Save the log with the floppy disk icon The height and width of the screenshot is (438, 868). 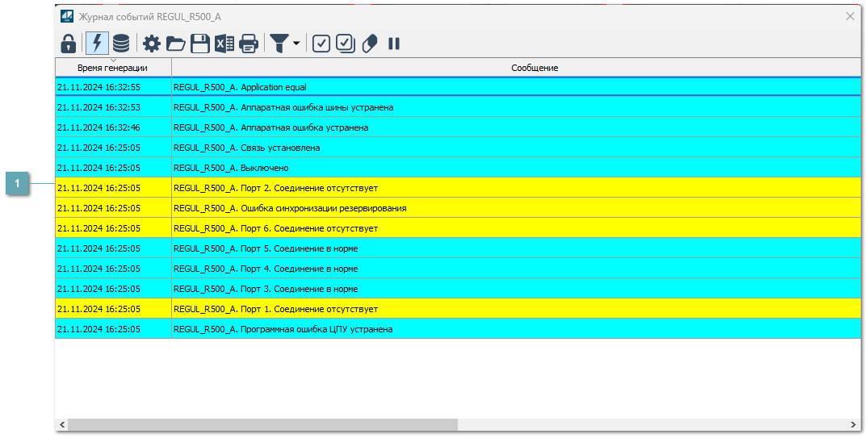pos(199,44)
